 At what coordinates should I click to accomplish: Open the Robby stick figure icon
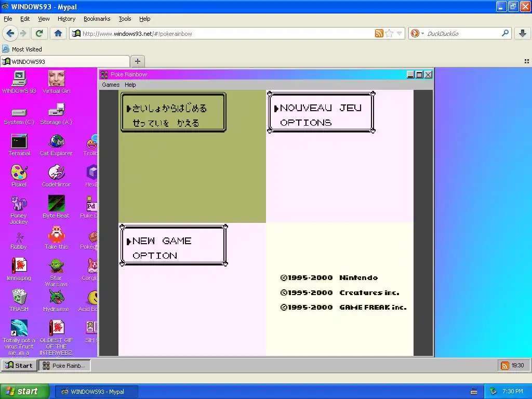(x=19, y=241)
